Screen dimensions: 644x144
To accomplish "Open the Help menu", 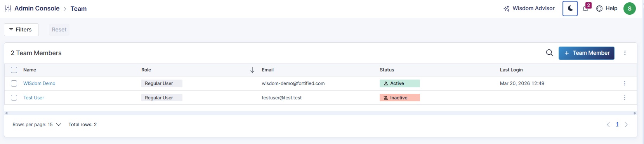I will pos(607,8).
